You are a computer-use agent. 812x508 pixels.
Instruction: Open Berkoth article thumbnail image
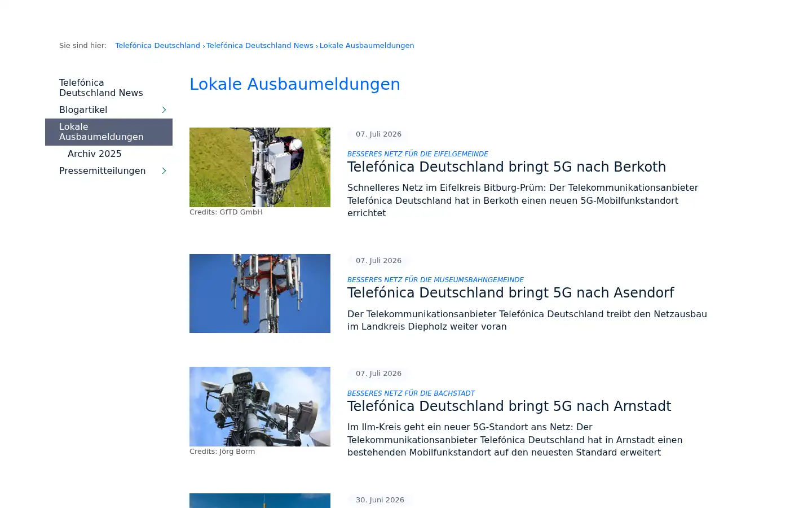[x=260, y=167]
